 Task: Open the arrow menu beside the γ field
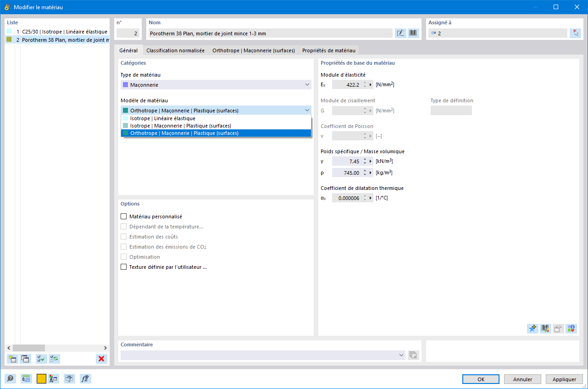click(371, 161)
